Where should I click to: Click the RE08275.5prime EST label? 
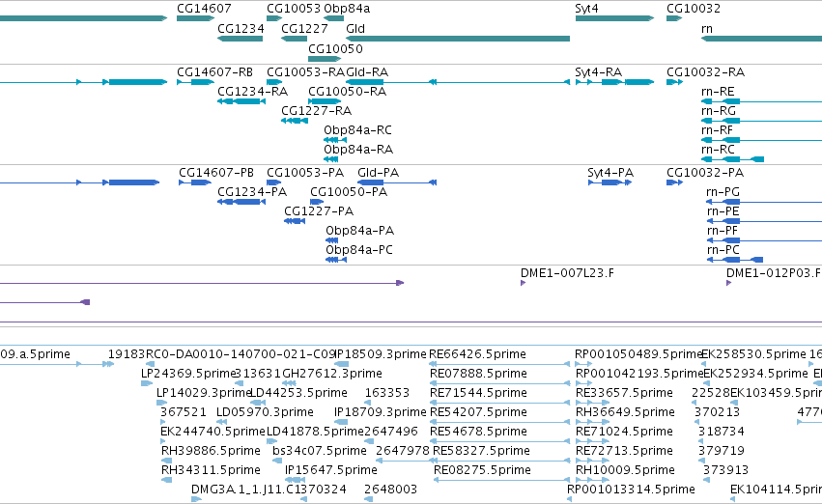click(482, 471)
